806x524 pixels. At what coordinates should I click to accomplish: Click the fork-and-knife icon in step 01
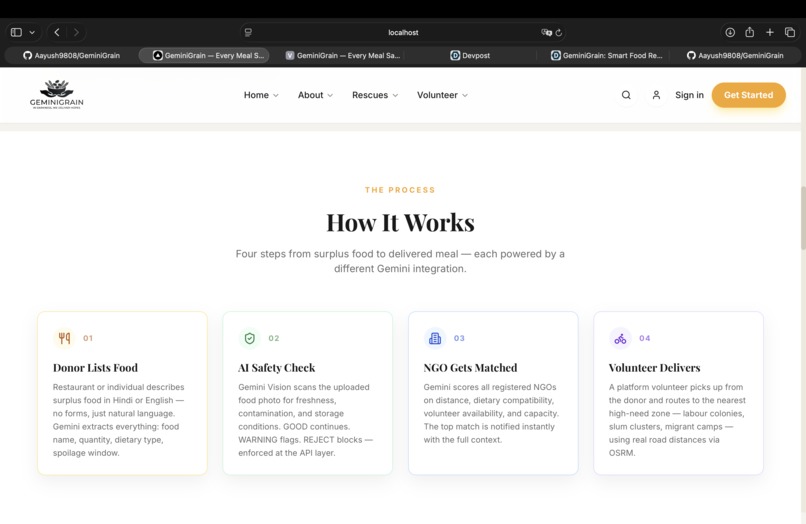(x=64, y=338)
